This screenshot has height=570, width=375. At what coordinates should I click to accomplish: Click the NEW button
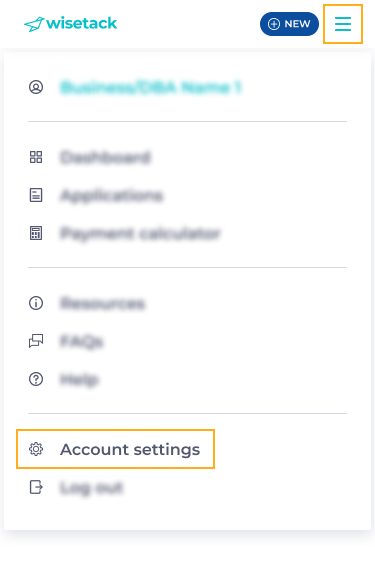pyautogui.click(x=289, y=24)
